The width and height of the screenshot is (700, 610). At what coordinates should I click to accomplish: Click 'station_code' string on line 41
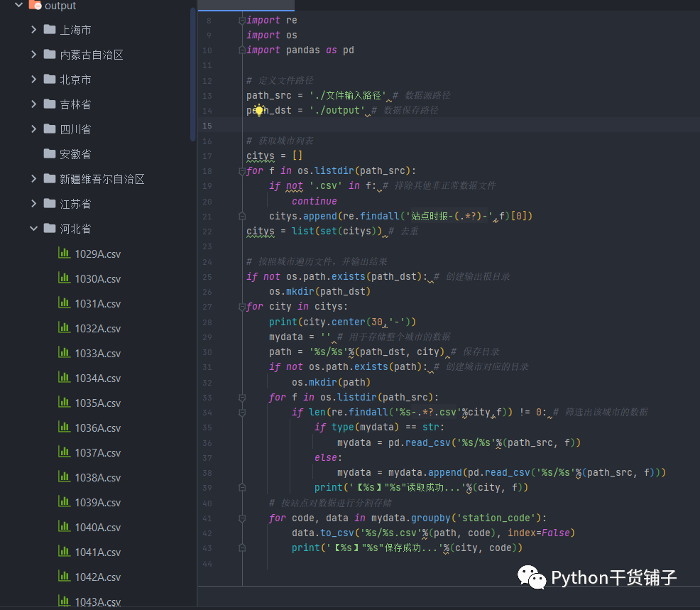click(496, 518)
